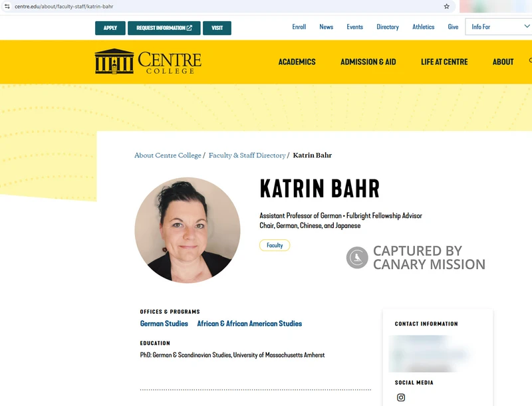This screenshot has width=532, height=406.
Task: Click the Contact Information heading
Action: (x=426, y=324)
